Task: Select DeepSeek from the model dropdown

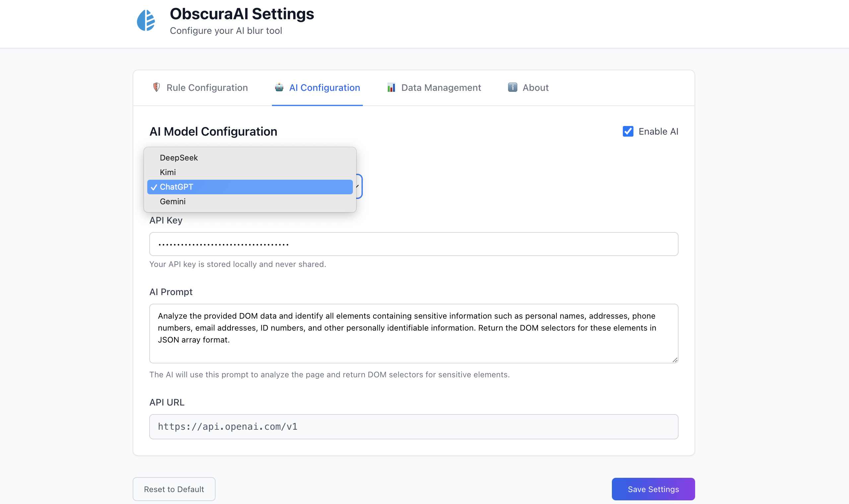Action: pyautogui.click(x=179, y=157)
